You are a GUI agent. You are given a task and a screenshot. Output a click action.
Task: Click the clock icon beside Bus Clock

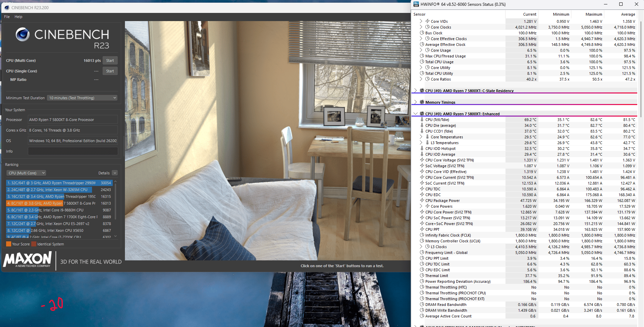coord(422,33)
